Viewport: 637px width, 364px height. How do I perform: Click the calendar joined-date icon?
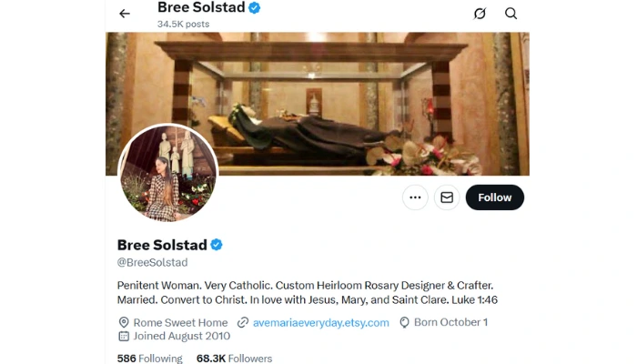coord(124,336)
